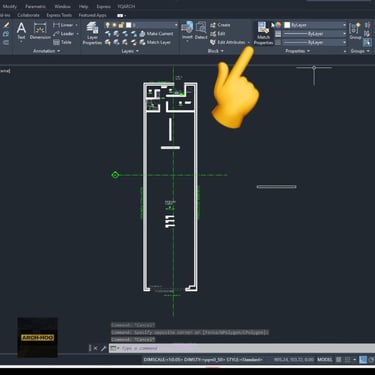
Task: Select the Text annotation tool
Action: tap(21, 31)
